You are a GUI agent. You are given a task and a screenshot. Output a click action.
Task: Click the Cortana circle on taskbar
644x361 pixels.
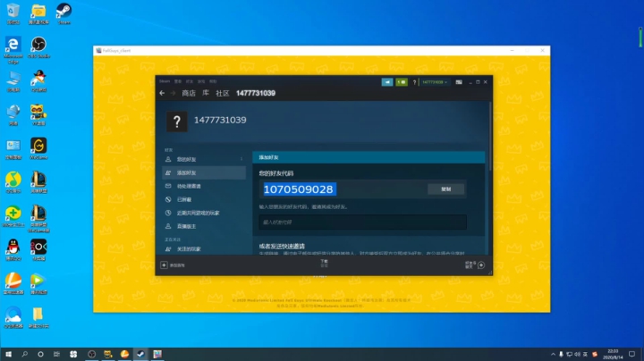point(40,354)
